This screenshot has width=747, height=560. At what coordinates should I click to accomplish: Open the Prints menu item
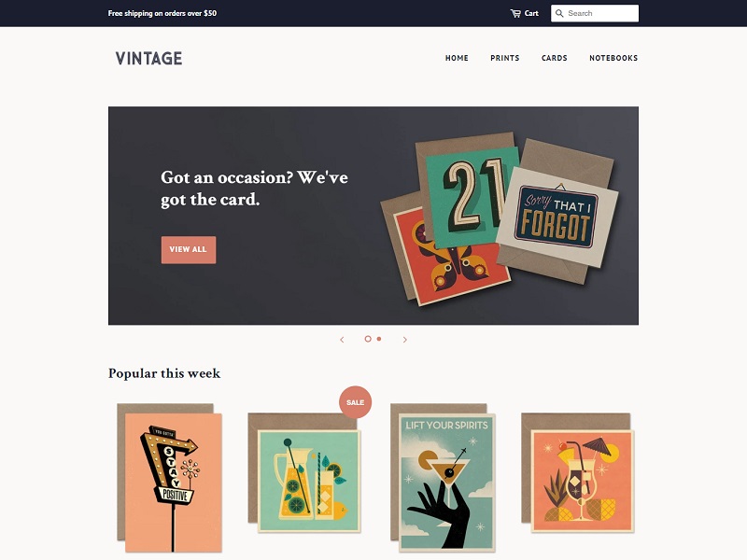click(505, 58)
